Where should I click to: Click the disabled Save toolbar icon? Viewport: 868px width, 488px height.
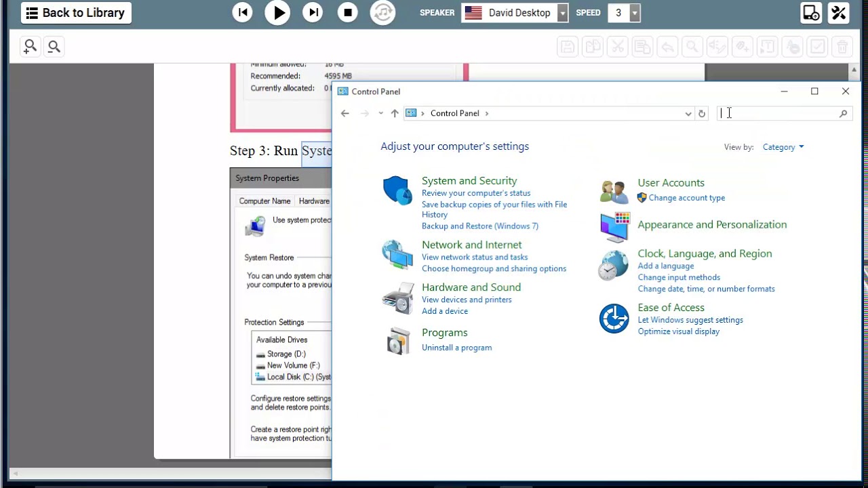(x=568, y=47)
